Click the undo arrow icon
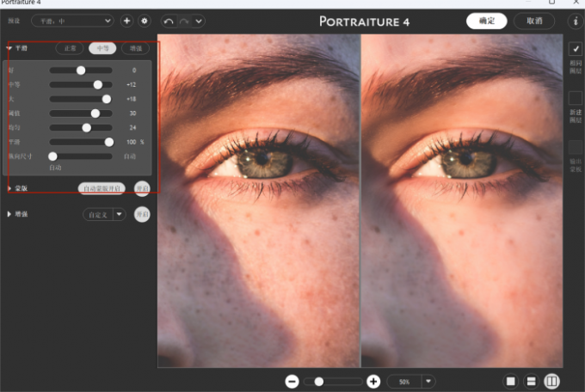 pos(169,20)
